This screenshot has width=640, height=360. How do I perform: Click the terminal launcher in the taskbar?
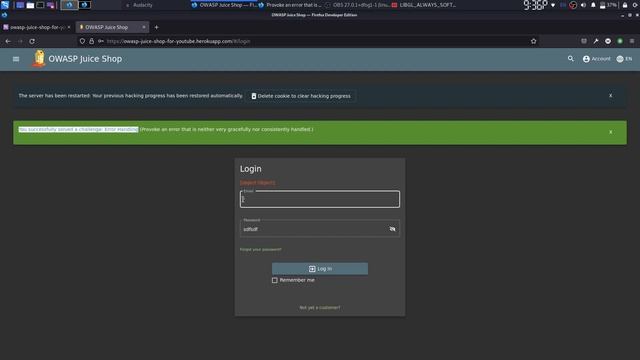(x=40, y=5)
